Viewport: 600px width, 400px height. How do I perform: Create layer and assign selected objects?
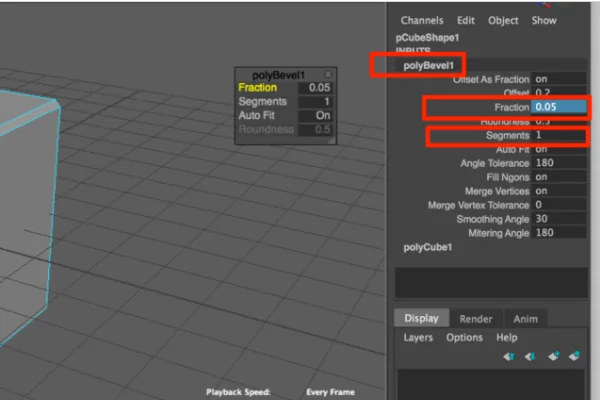point(574,356)
